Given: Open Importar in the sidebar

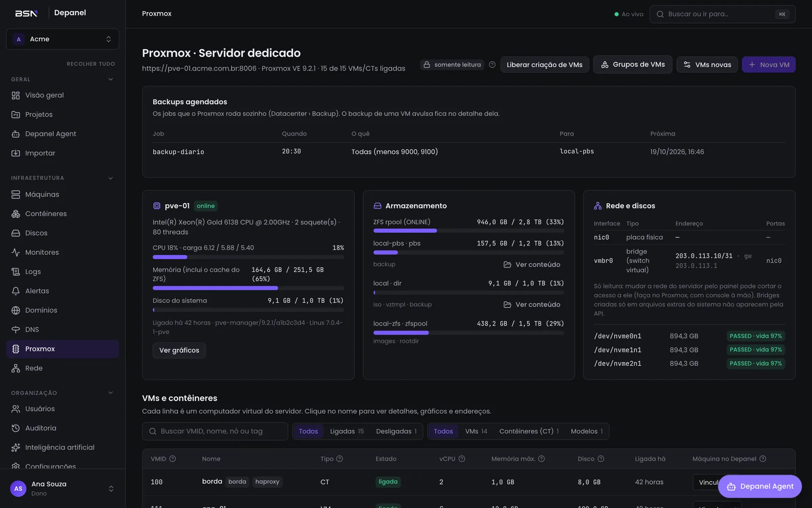Looking at the screenshot, I should [x=62, y=153].
